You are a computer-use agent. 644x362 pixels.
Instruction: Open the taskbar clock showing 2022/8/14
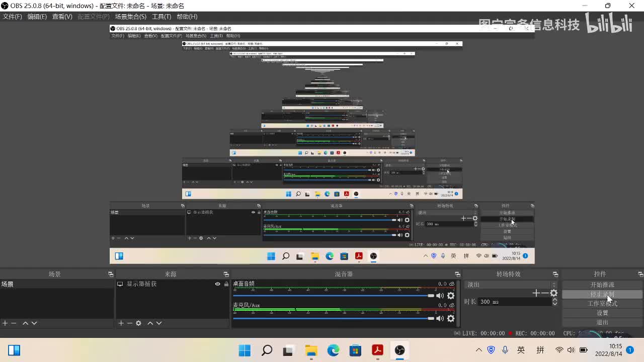[x=609, y=350]
